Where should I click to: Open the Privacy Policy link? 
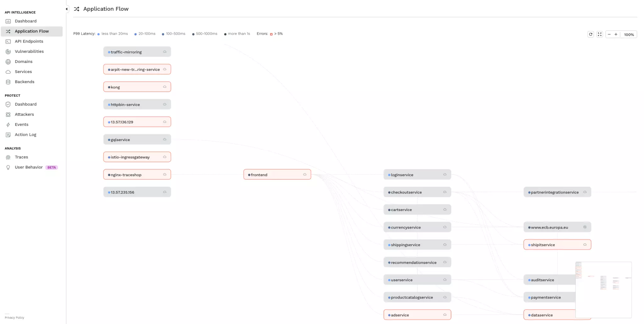(x=14, y=317)
